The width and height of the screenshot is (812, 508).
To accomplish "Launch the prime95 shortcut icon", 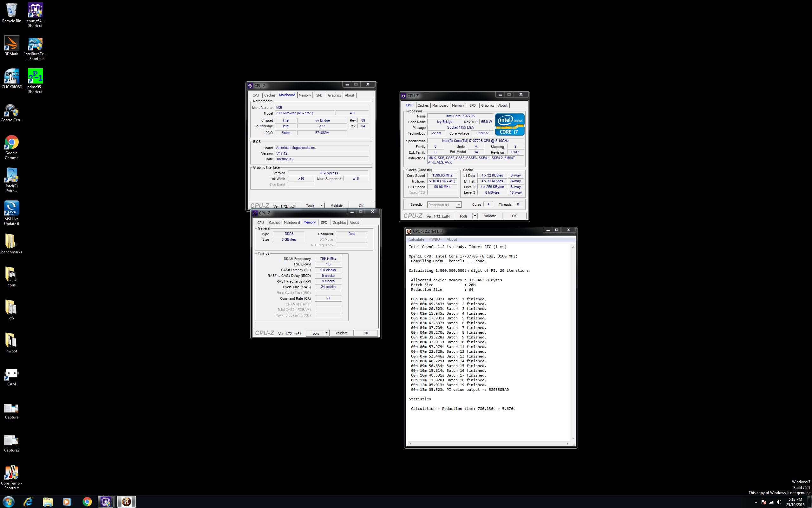I will (x=35, y=81).
